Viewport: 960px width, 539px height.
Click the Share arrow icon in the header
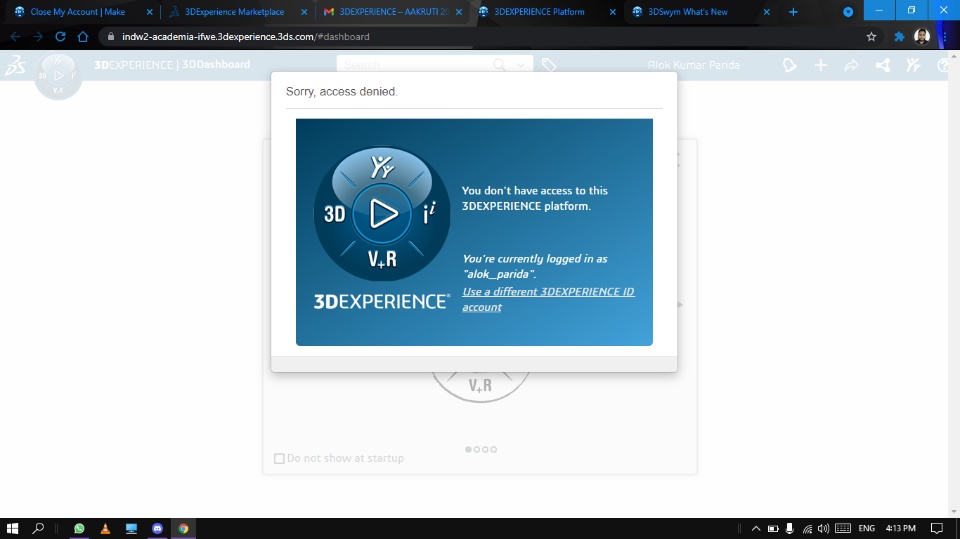point(852,65)
